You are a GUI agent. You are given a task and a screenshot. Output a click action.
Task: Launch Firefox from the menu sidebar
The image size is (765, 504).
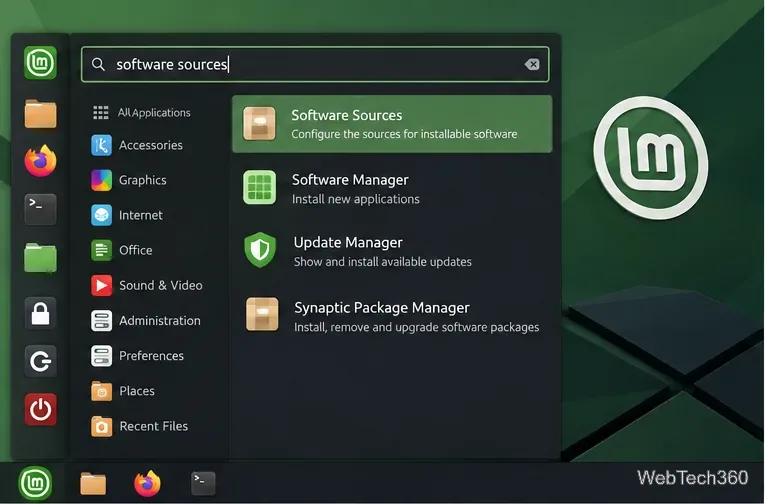pyautogui.click(x=40, y=161)
